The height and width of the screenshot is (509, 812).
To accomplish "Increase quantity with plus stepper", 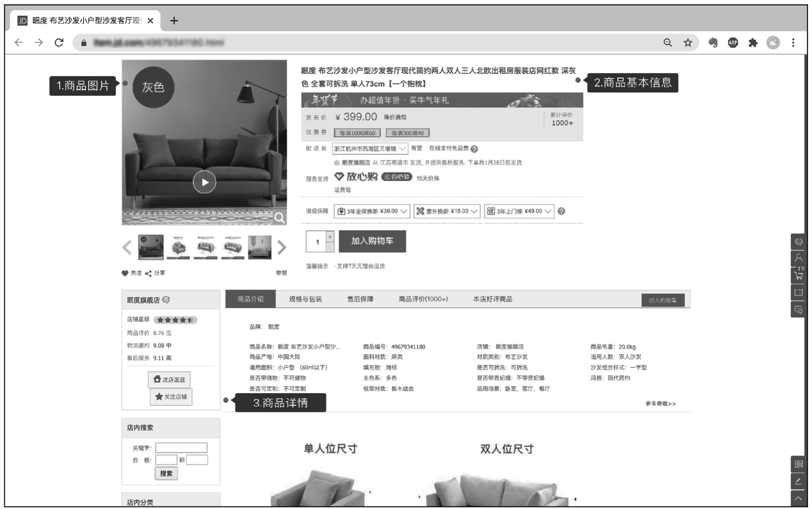I will click(x=330, y=236).
